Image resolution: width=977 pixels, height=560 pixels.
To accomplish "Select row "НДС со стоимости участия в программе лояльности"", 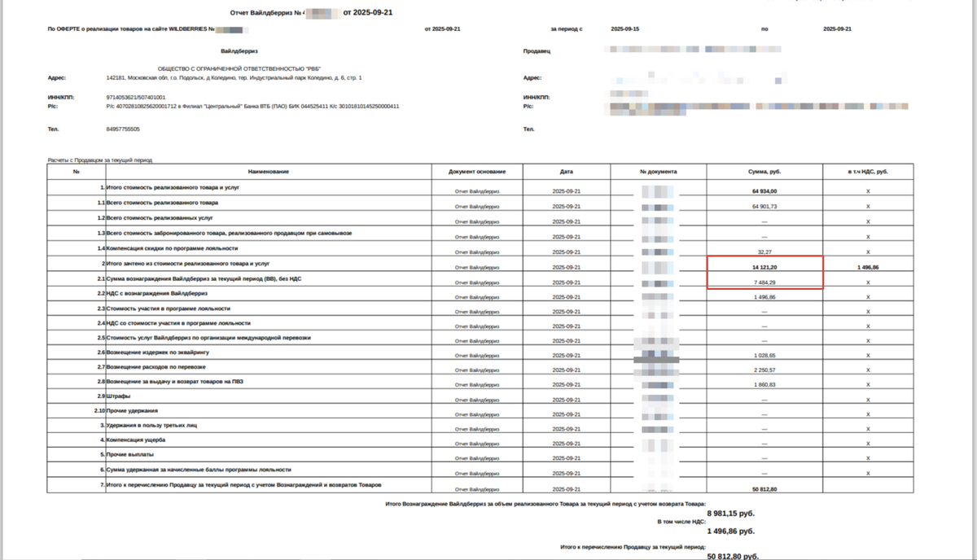I will (480, 325).
